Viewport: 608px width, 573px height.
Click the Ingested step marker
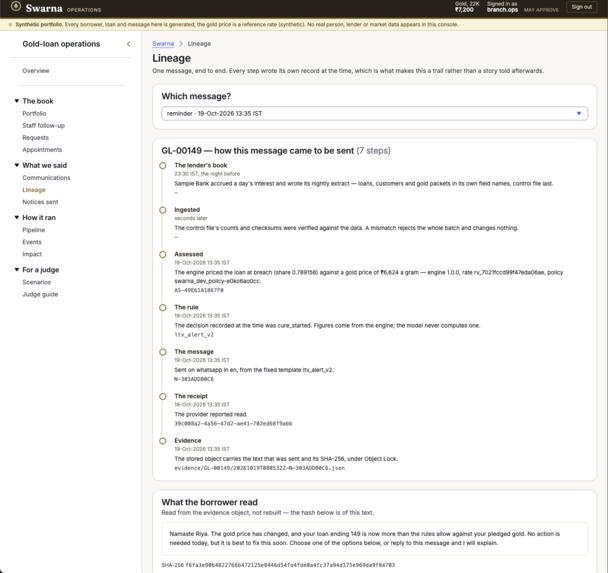pyautogui.click(x=163, y=210)
